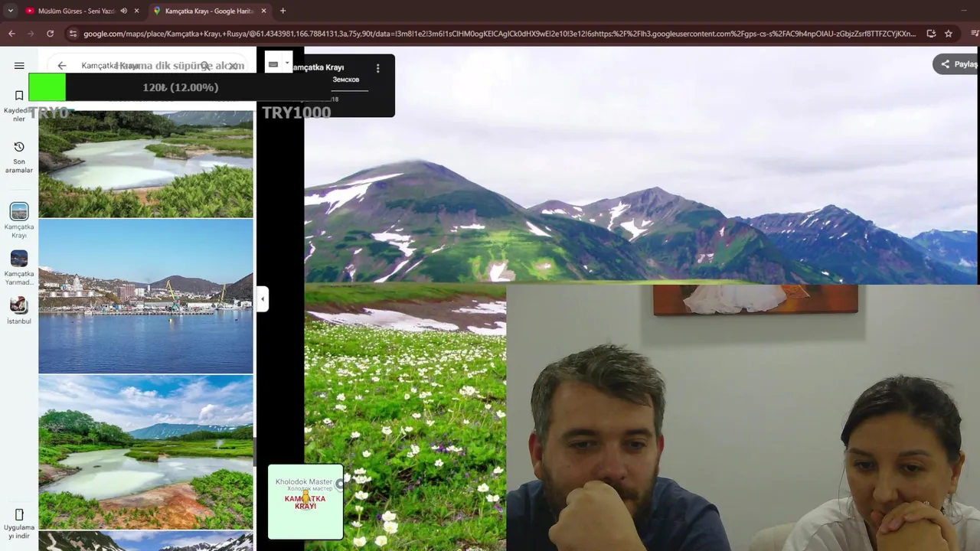
Task: Select the Kamçatka Krayı Google Haritalar tab
Action: pos(208,11)
